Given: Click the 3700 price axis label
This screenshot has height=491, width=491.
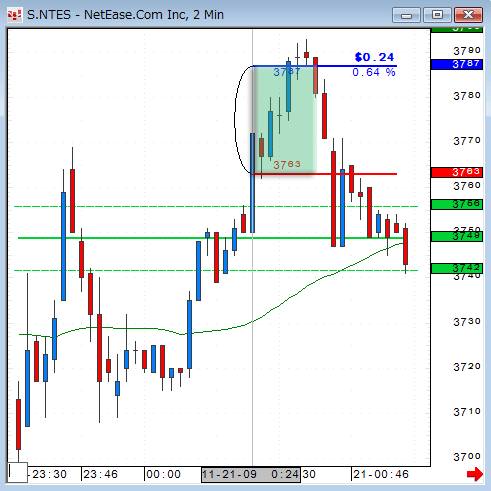Looking at the screenshot, I should pos(467,457).
